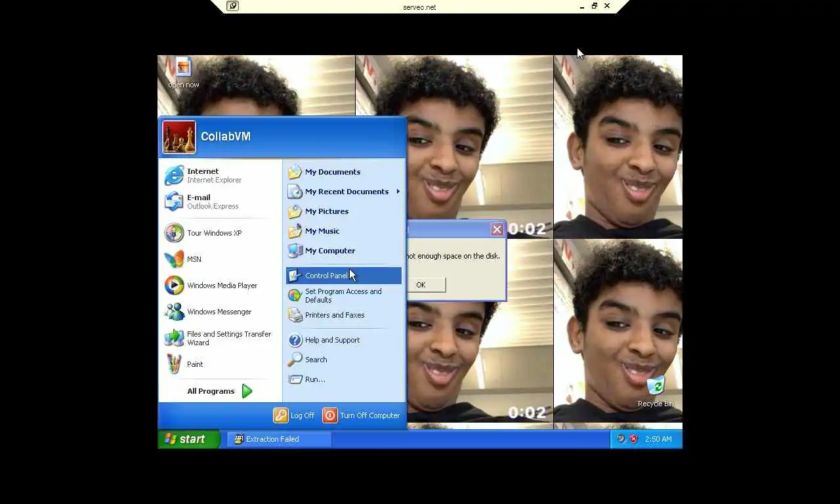Click the serveo.net title bar icon
This screenshot has height=504, width=840.
pos(232,6)
